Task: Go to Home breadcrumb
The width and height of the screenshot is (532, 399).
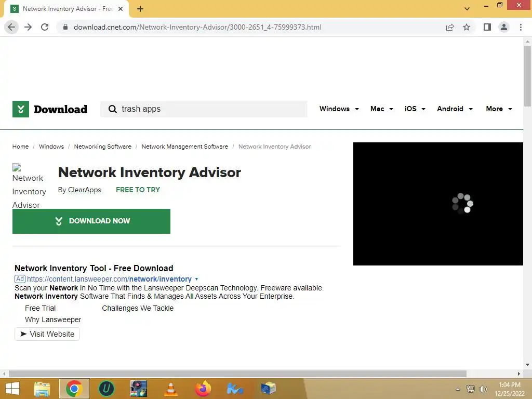Action: coord(20,147)
